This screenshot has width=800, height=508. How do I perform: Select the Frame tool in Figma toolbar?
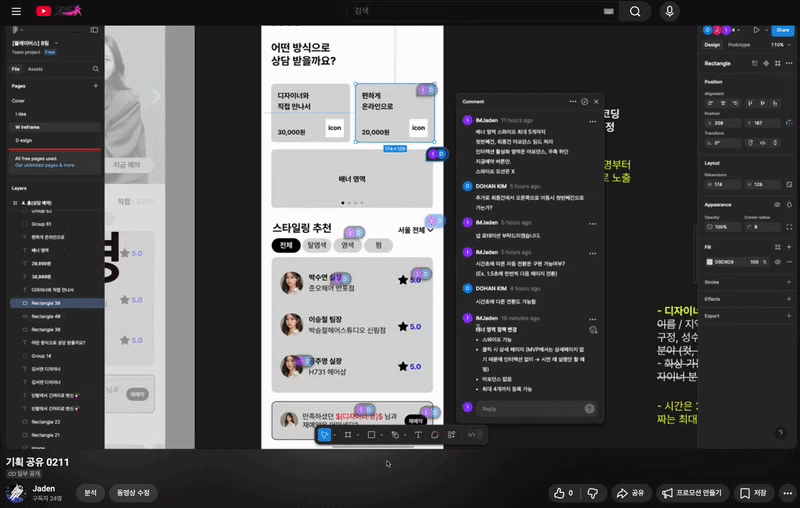(347, 435)
